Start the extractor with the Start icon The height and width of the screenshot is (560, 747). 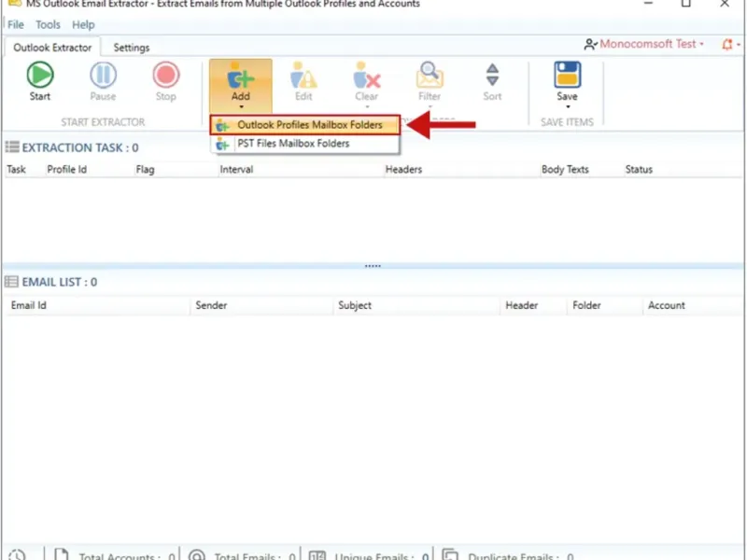(x=40, y=76)
